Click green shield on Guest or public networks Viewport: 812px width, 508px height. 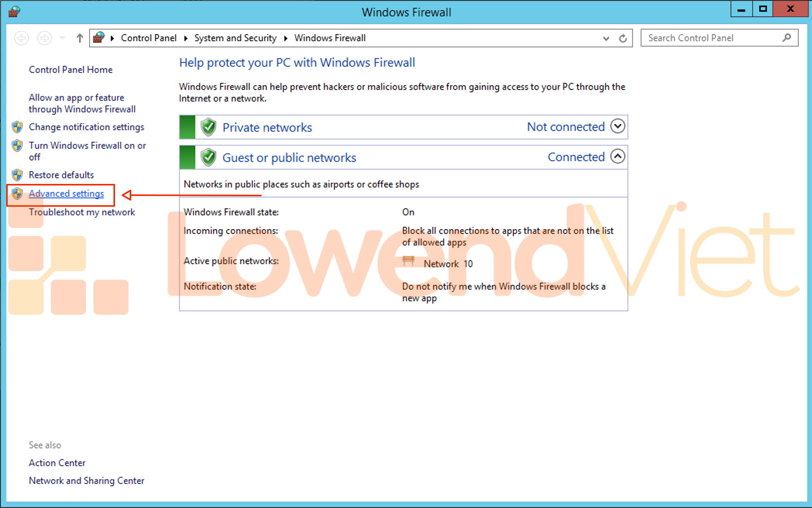tap(208, 157)
